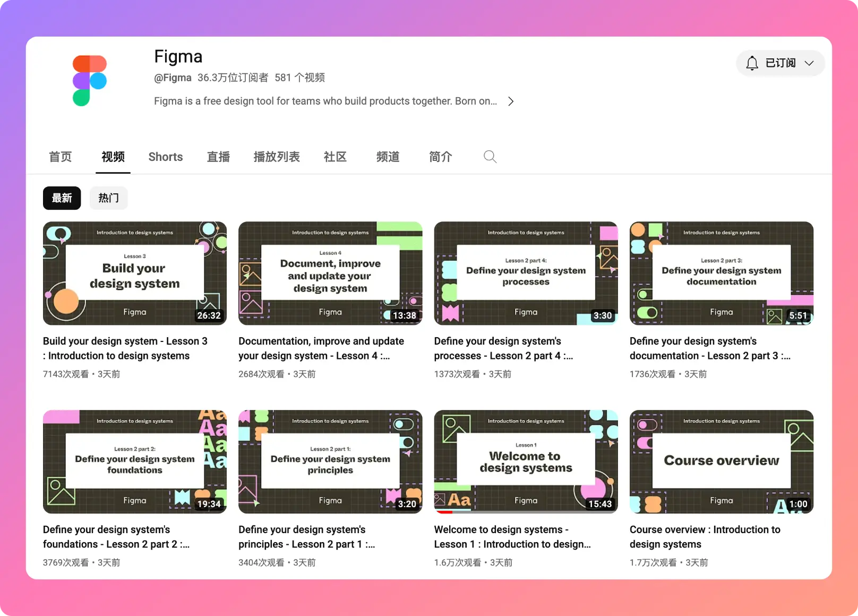This screenshot has height=616, width=858.
Task: Open the Course overview video thumbnail
Action: click(x=721, y=461)
